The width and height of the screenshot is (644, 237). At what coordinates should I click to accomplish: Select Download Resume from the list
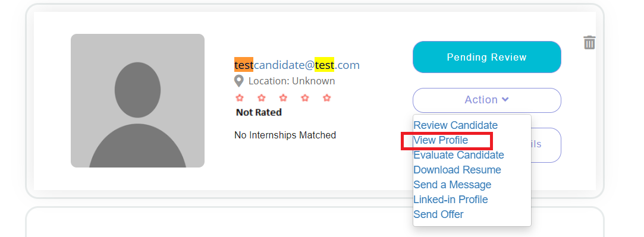coord(457,170)
